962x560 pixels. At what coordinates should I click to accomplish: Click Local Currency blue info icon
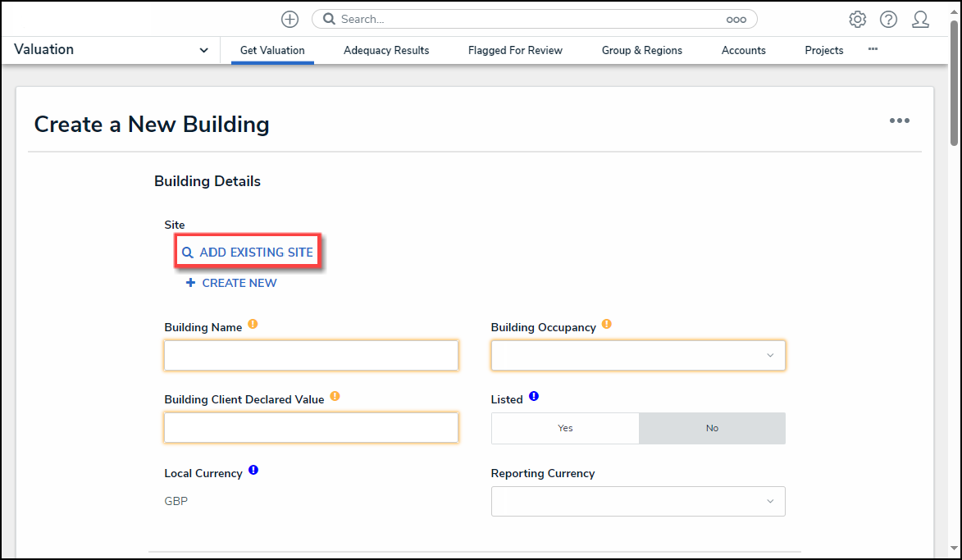253,471
